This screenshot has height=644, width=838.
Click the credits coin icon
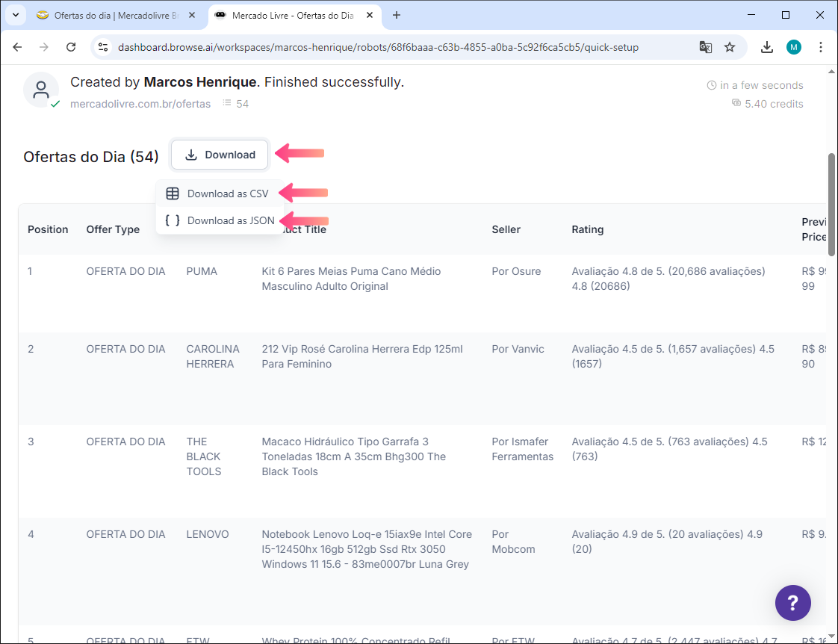coord(736,102)
